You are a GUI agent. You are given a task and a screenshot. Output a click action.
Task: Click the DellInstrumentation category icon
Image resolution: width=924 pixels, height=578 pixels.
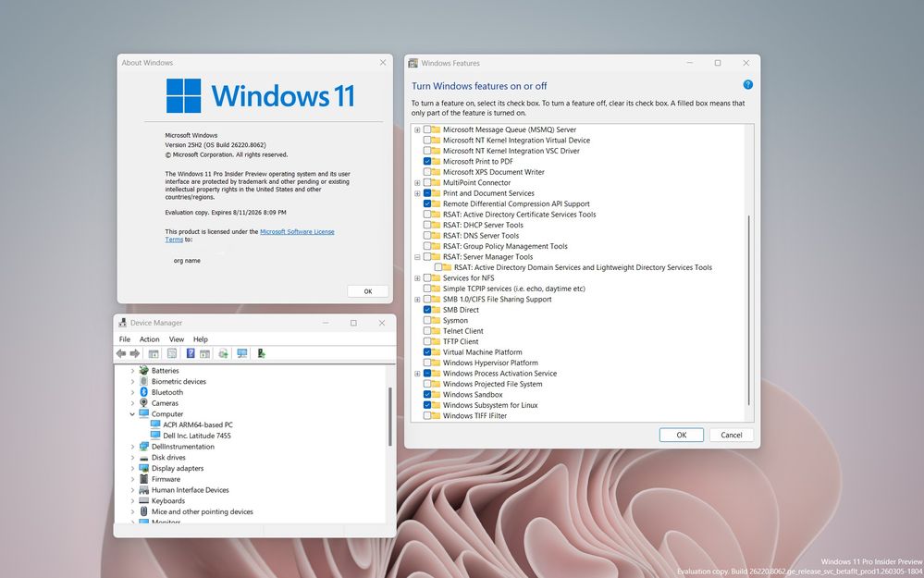pos(143,447)
